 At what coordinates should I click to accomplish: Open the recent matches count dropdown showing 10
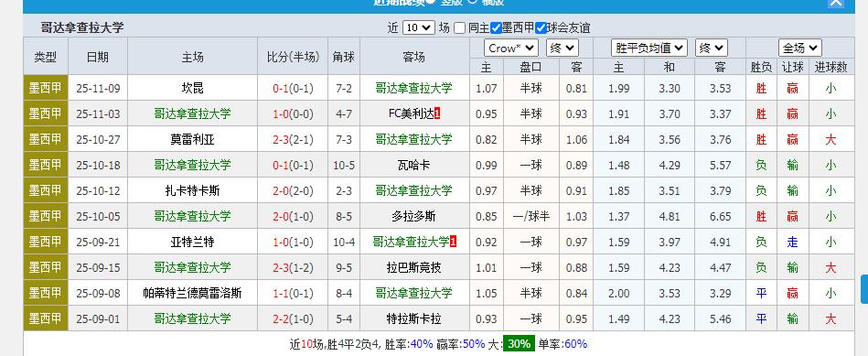tap(419, 27)
